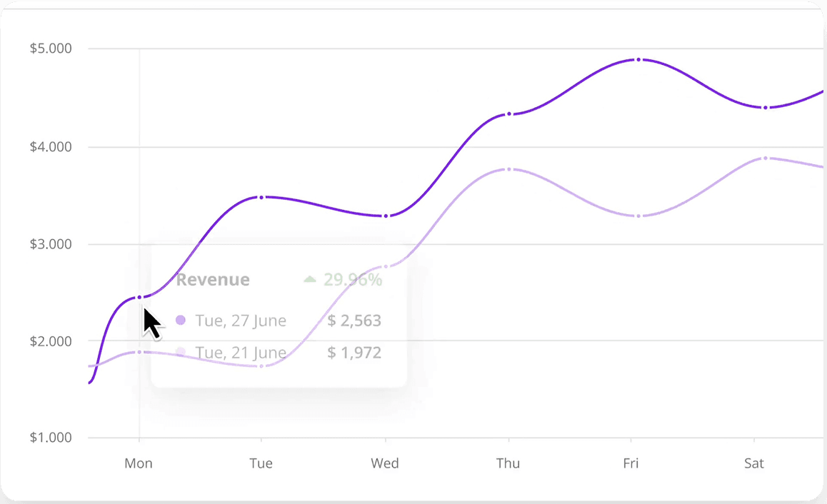Viewport: 827px width, 504px height.
Task: Select the Fri x-axis label
Action: [x=631, y=463]
